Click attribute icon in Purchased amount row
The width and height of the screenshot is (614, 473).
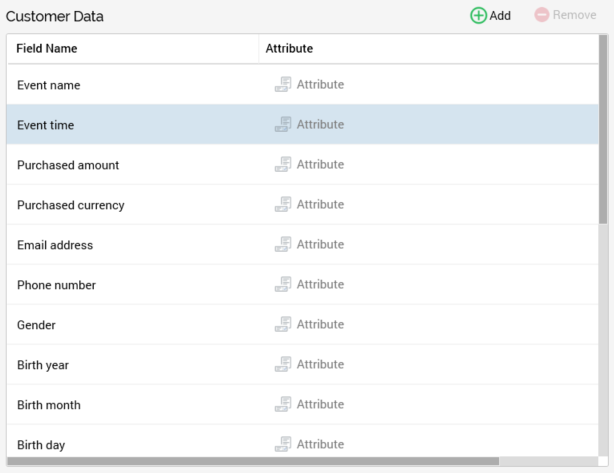pyautogui.click(x=283, y=165)
